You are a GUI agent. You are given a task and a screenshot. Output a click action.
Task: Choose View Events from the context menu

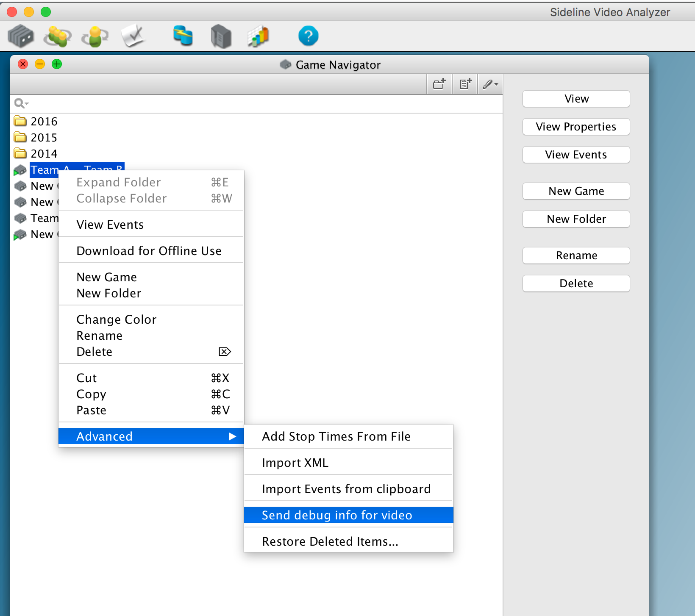pos(151,225)
